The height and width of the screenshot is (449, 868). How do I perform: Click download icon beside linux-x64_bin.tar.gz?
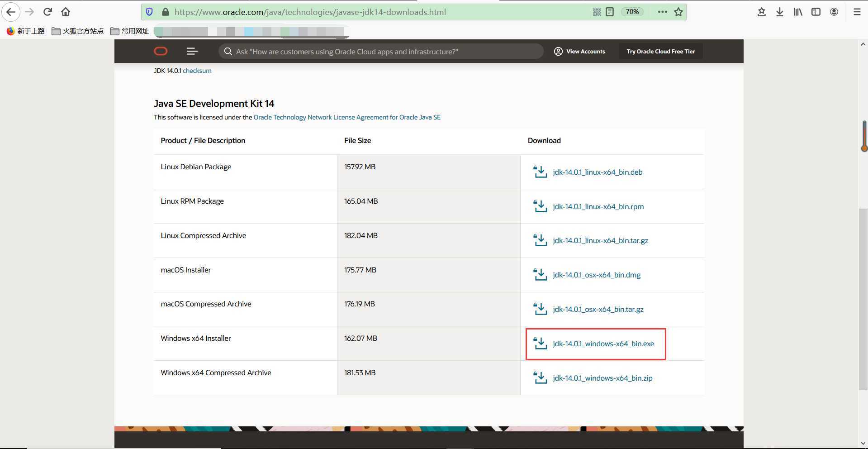tap(540, 240)
